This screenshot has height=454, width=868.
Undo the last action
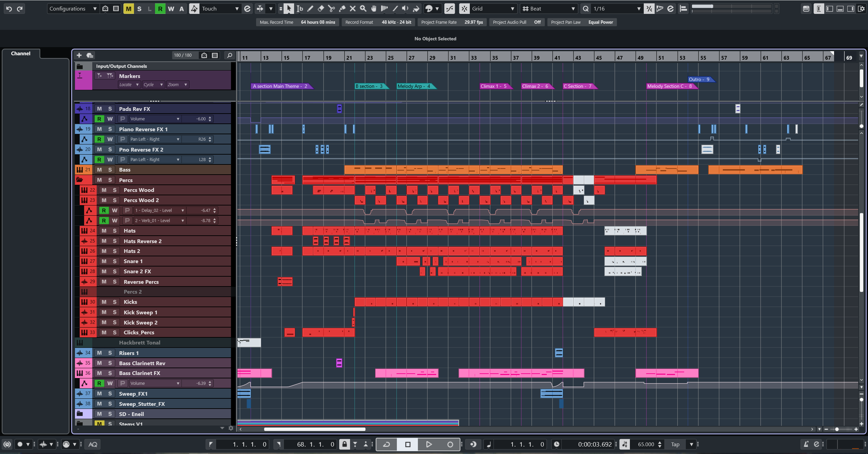pyautogui.click(x=9, y=9)
